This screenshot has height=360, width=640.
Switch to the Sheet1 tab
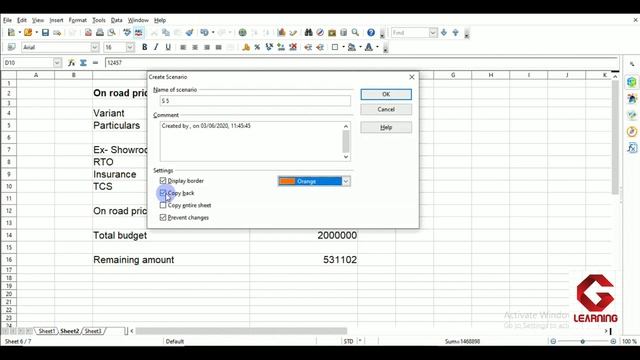pyautogui.click(x=47, y=331)
